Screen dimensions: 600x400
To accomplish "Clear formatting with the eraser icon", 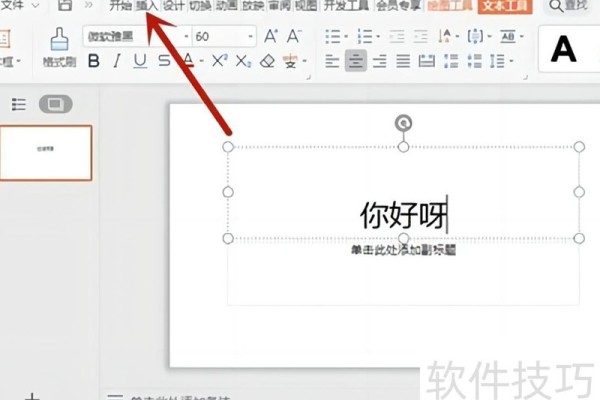I will click(x=267, y=61).
